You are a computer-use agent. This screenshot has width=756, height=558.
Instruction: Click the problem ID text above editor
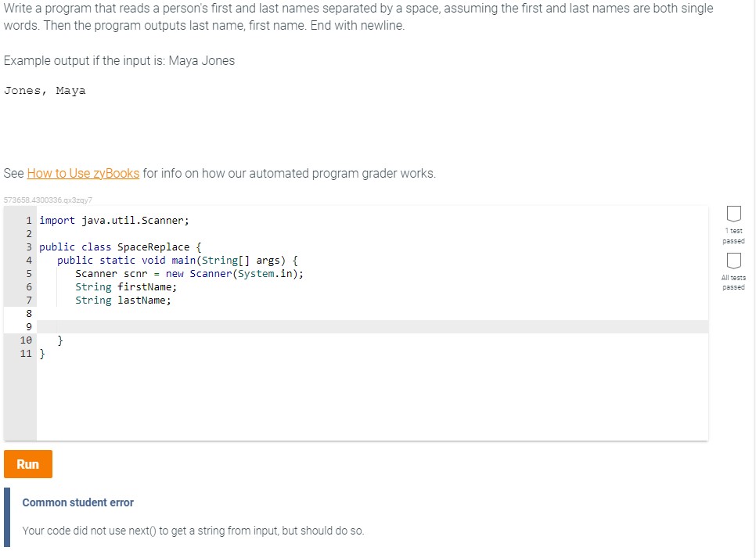pyautogui.click(x=47, y=200)
